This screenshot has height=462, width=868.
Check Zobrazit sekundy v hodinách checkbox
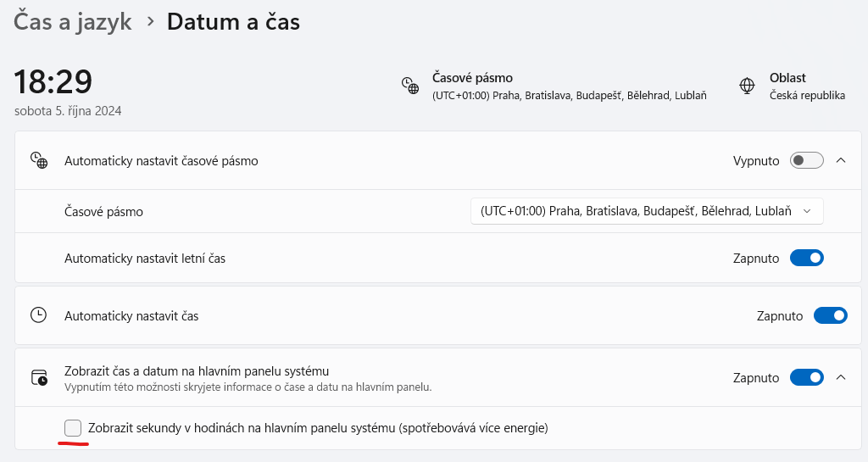(x=73, y=428)
